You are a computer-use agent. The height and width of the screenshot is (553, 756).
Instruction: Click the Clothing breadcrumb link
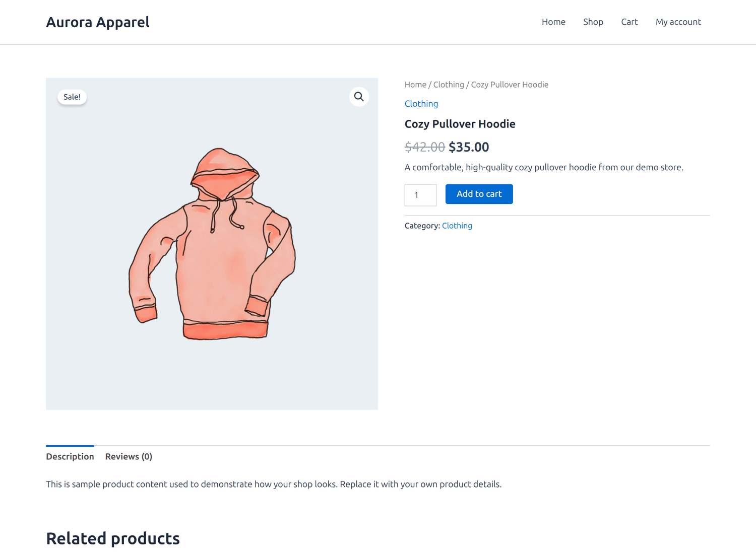[x=449, y=85]
